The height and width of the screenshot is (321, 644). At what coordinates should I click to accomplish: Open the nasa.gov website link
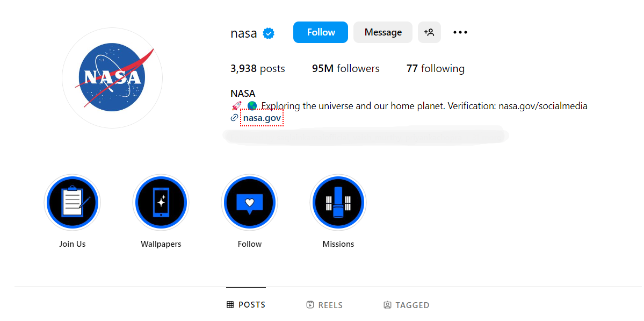click(262, 117)
